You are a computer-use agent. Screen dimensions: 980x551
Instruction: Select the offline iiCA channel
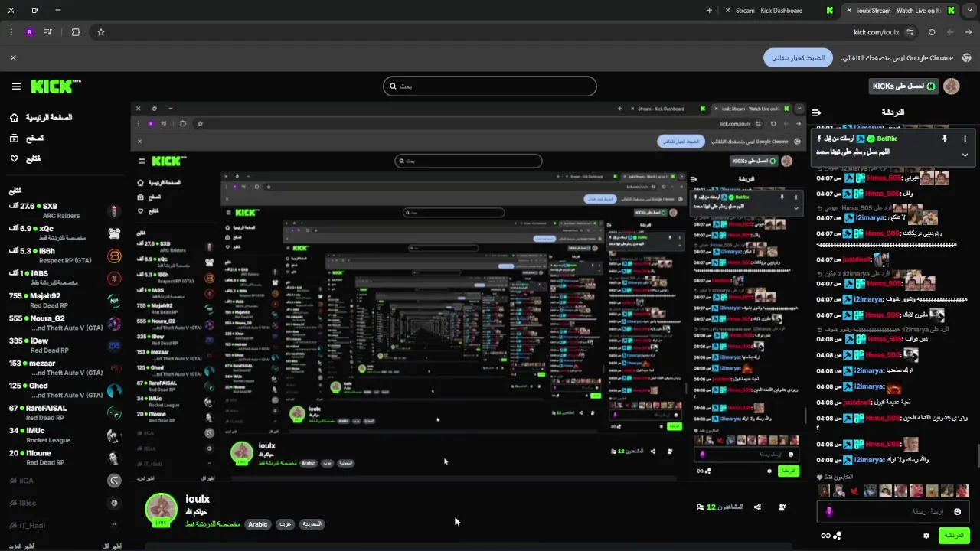click(65, 481)
